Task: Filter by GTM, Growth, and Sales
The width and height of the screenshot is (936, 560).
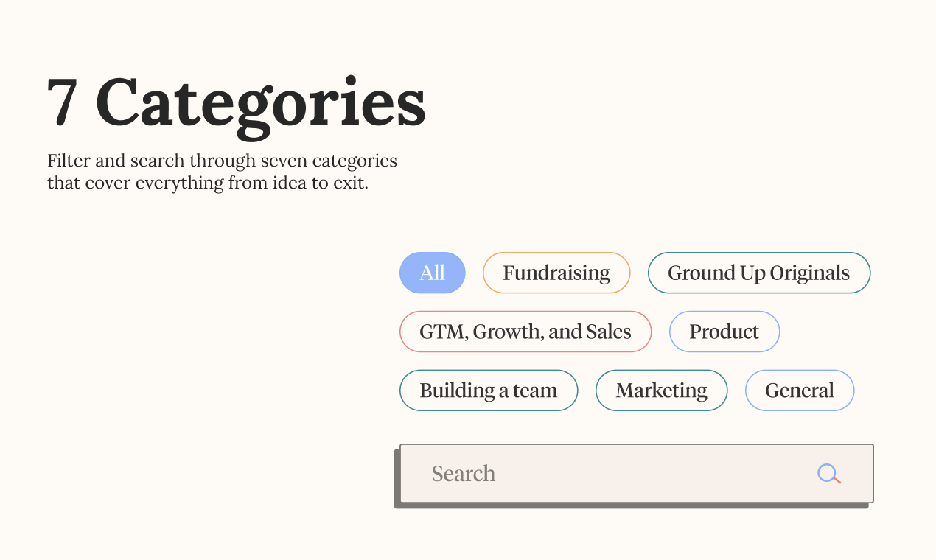Action: pyautogui.click(x=525, y=332)
